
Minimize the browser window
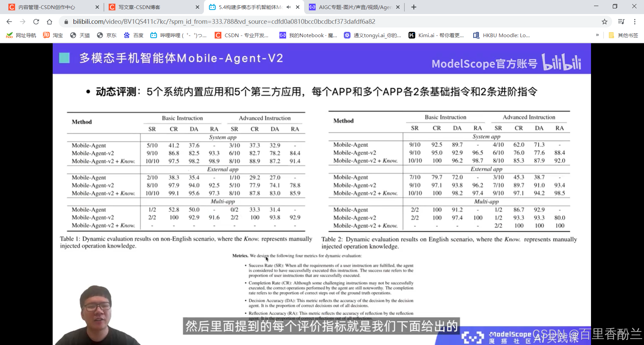(596, 6)
